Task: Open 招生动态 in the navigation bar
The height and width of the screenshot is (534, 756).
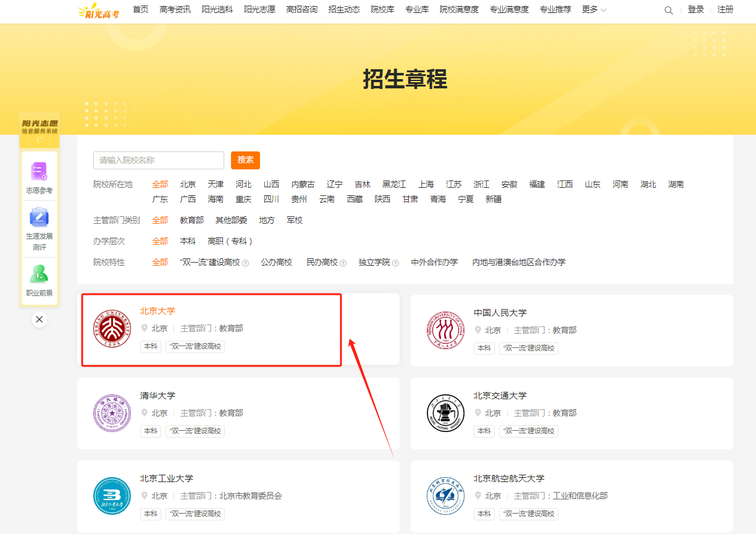Action: 344,9
